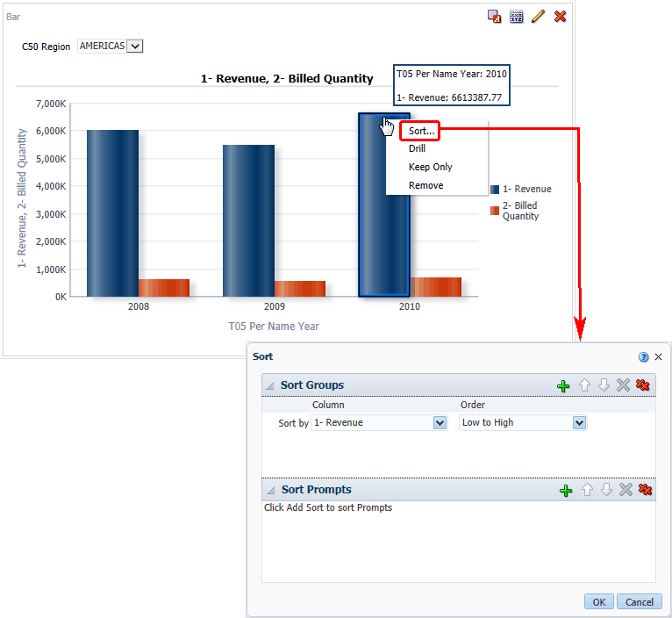Screen dimensions: 672x618
Task: Click green plus Add Sort in Sort Groups
Action: [x=563, y=385]
